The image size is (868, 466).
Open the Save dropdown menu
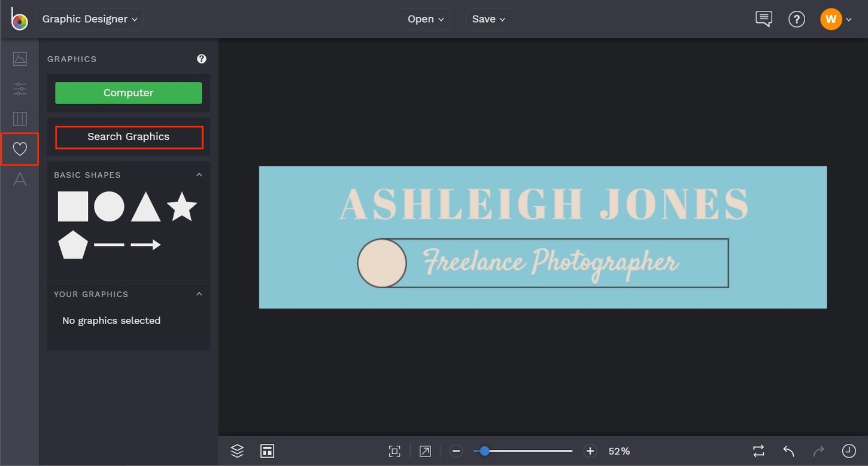(488, 19)
